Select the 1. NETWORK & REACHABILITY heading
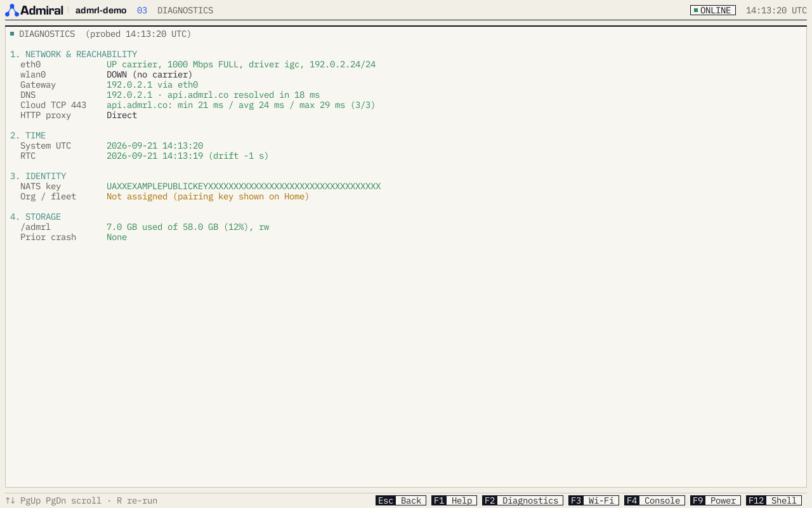 coord(74,55)
